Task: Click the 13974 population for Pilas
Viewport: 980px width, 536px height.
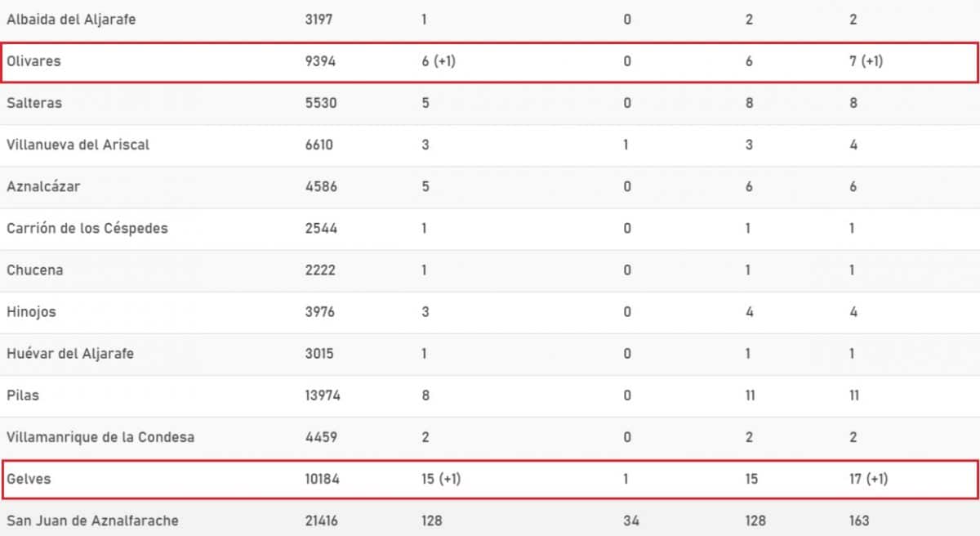Action: tap(323, 395)
